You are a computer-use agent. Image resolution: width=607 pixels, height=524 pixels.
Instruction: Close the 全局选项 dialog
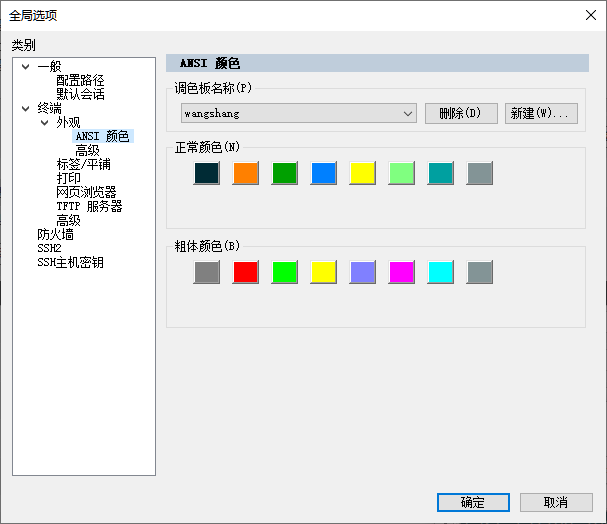(x=591, y=15)
